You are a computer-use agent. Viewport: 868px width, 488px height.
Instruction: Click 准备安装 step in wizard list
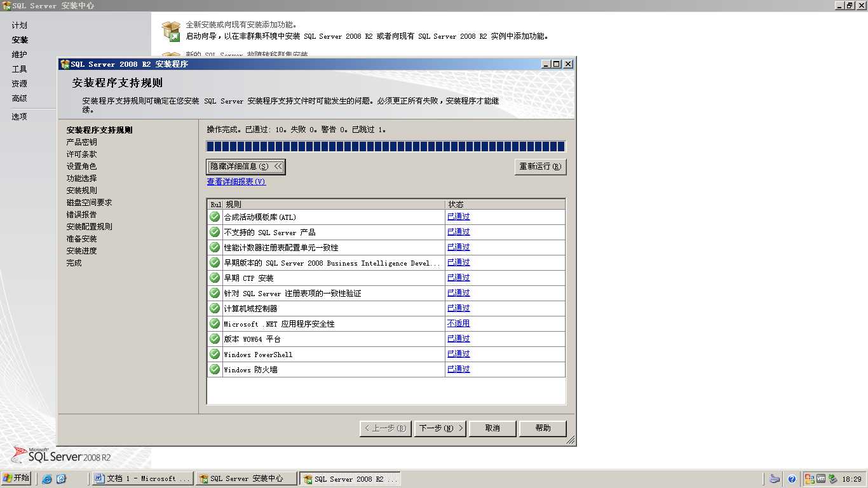click(x=82, y=239)
